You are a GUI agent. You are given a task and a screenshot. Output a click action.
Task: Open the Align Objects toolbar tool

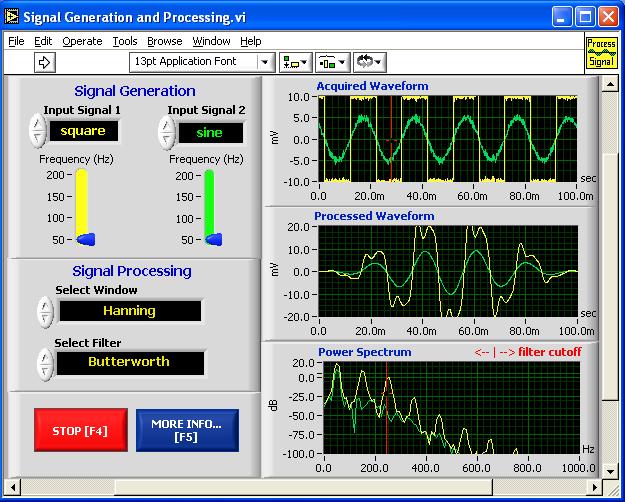pos(295,62)
